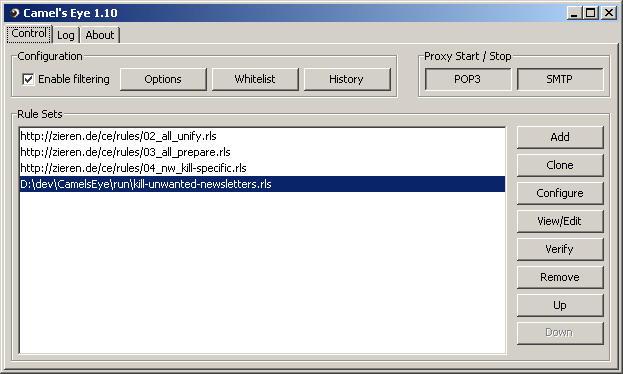Add a new rule set
The image size is (623, 374).
pyautogui.click(x=560, y=137)
